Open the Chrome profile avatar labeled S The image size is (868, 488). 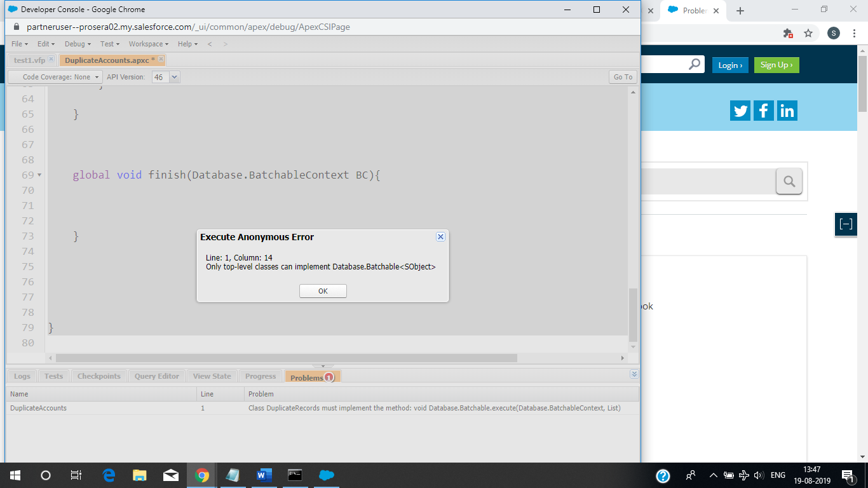[x=834, y=33]
